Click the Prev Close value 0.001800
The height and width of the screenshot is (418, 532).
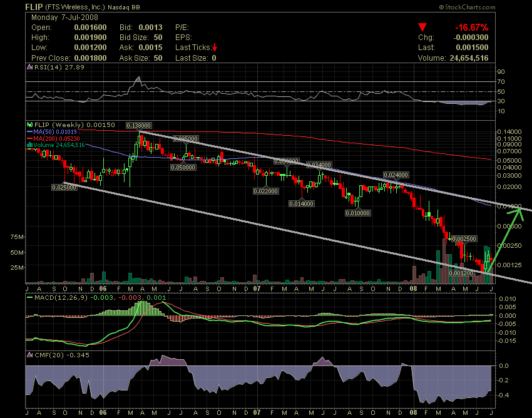point(90,58)
